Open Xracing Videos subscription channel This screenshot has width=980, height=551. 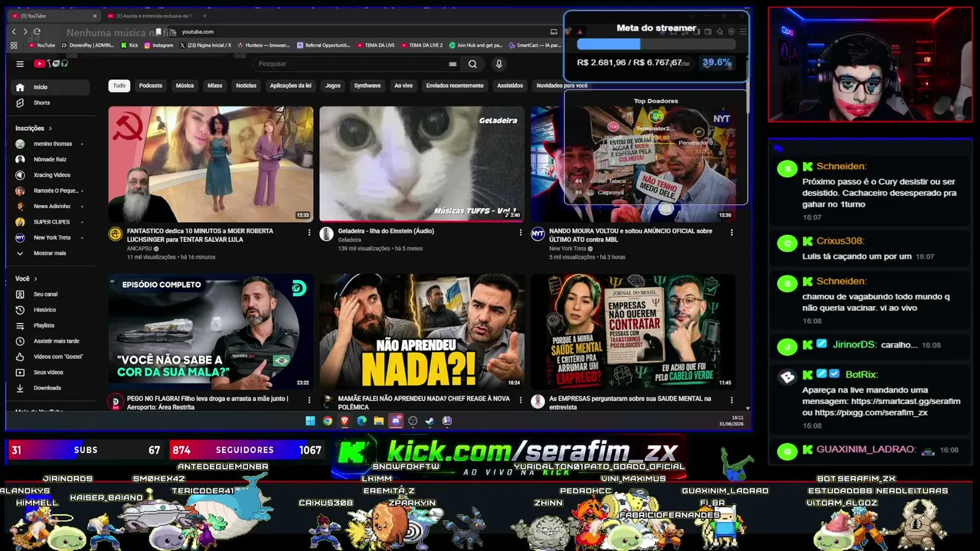click(x=51, y=175)
